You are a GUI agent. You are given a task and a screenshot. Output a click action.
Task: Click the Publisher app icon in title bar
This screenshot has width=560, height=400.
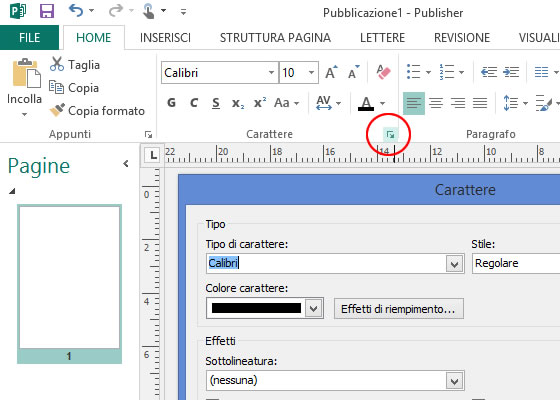coord(18,11)
